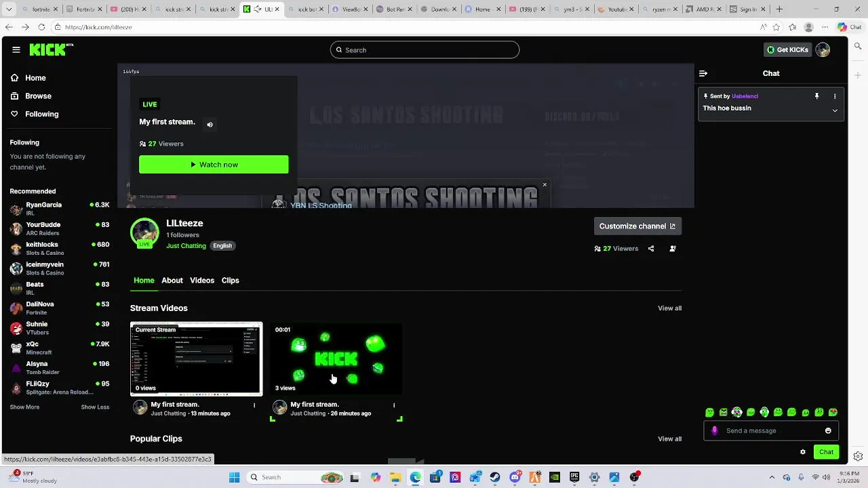Open chat settings gear icon
868x488 pixels.
803,452
